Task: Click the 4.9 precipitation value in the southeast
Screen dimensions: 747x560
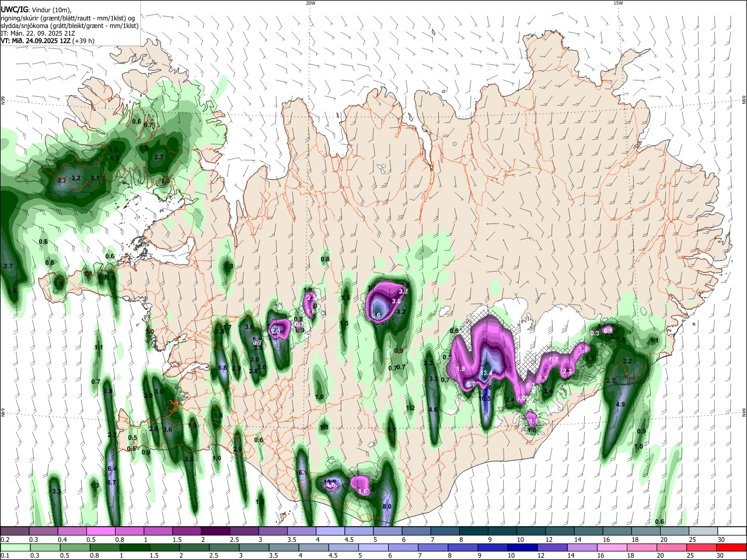Action: [620, 404]
